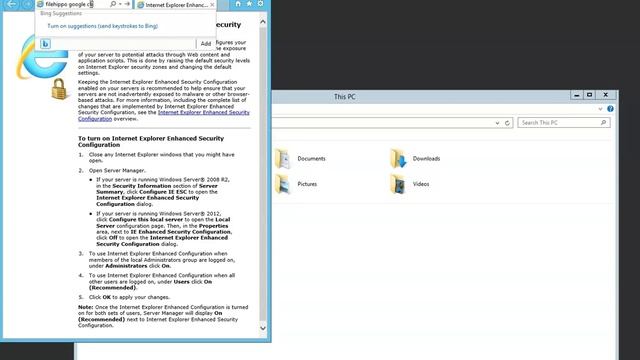The height and width of the screenshot is (360, 640).
Task: Click the magnifier search icon in address bar
Action: click(x=113, y=4)
